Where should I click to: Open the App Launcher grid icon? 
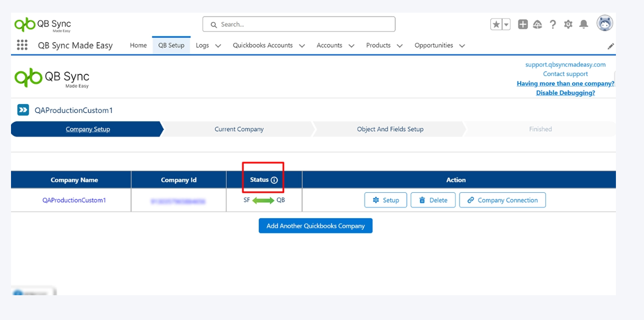(22, 45)
